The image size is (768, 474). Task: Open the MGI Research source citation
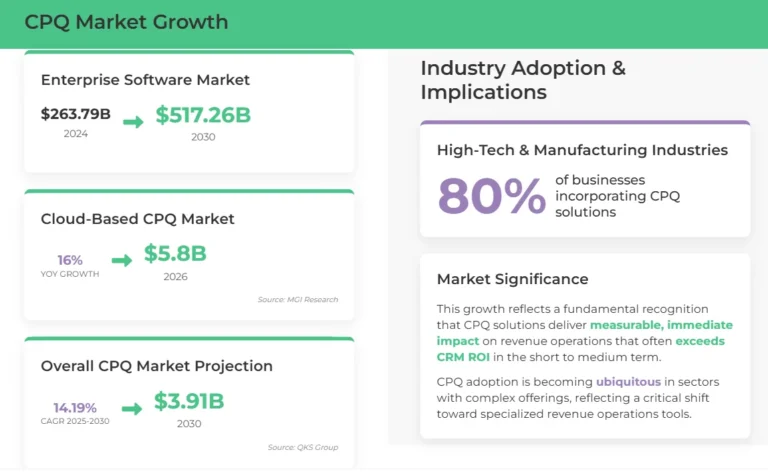tap(297, 299)
